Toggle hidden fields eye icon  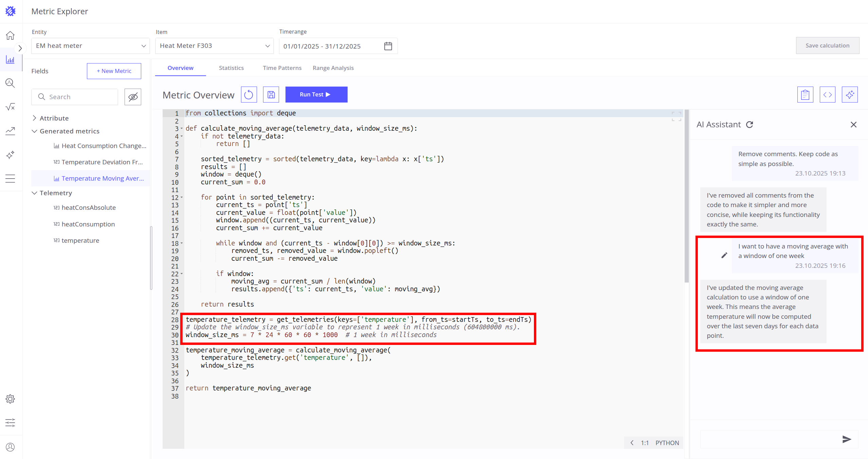(x=133, y=97)
